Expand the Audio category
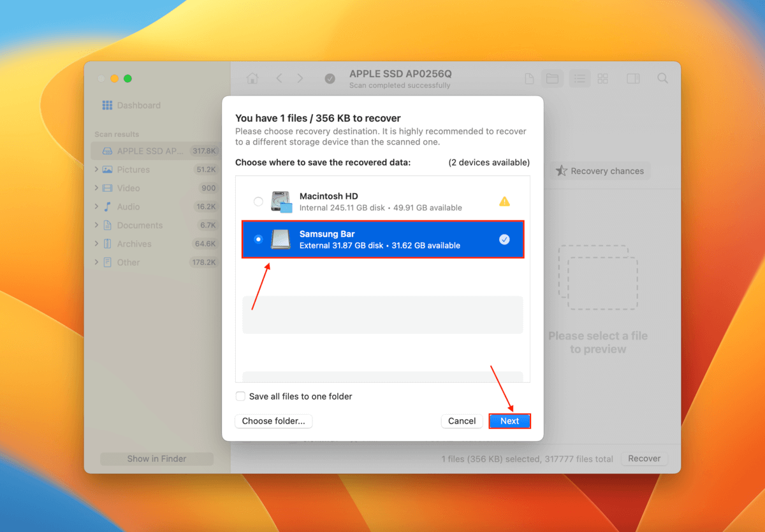The height and width of the screenshot is (532, 765). coord(96,206)
